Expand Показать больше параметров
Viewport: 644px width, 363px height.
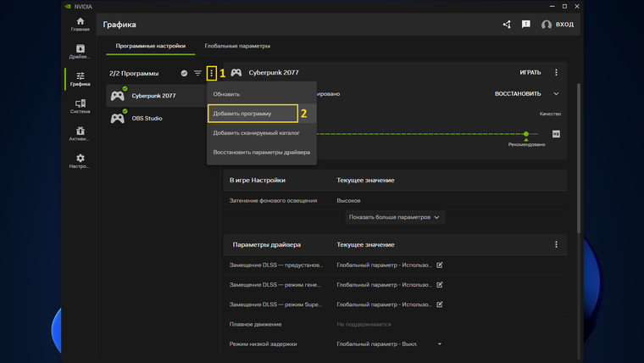(x=395, y=217)
